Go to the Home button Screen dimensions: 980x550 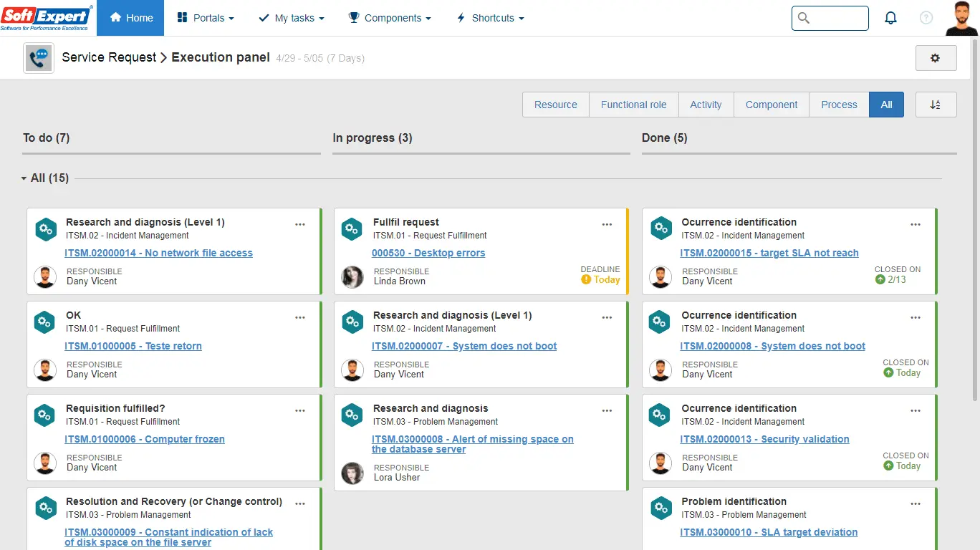click(x=130, y=18)
